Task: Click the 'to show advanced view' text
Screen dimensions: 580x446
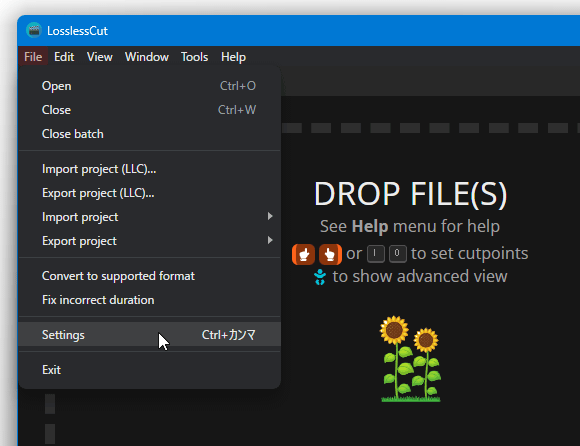Action: (420, 277)
